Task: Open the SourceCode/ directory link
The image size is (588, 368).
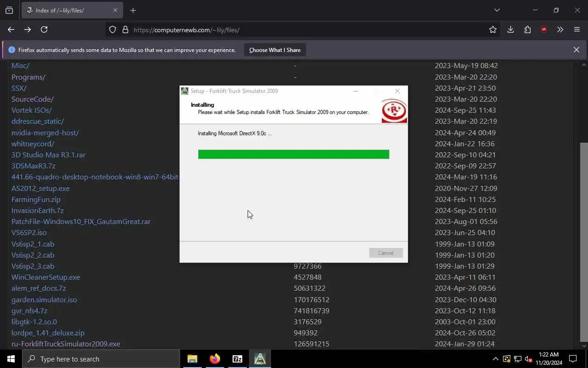Action: [33, 99]
